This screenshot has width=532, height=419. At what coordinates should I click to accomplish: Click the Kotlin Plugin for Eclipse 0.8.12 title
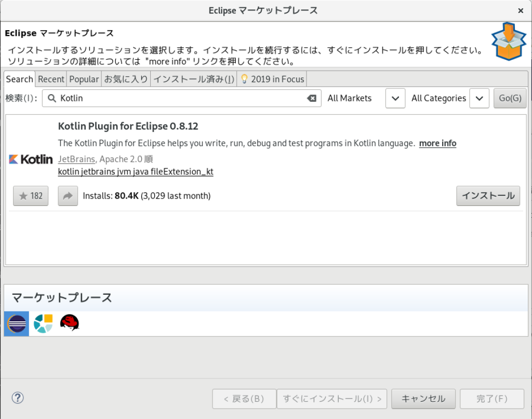click(128, 126)
